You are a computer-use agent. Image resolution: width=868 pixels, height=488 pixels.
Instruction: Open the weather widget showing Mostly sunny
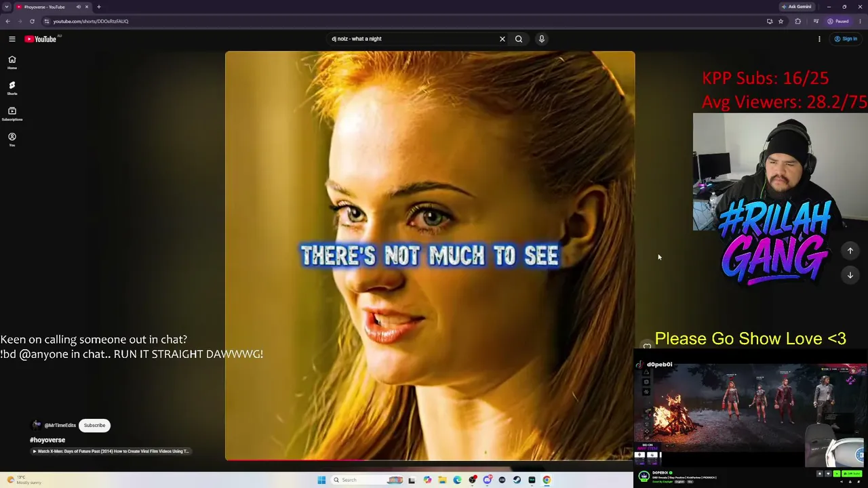coord(24,480)
